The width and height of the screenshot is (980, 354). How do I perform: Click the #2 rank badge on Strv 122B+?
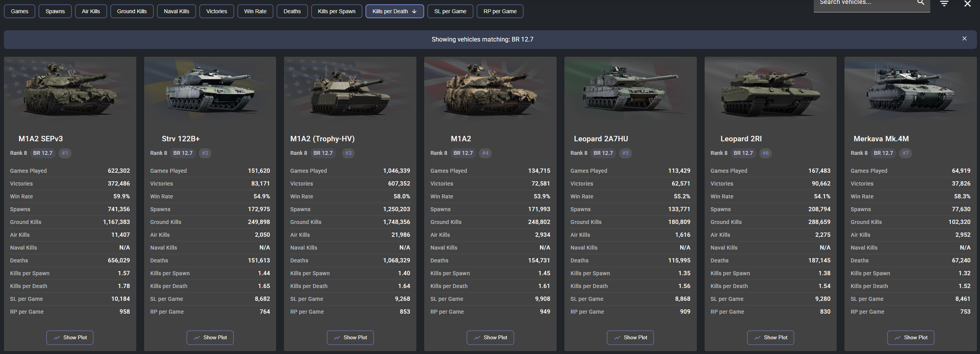[205, 153]
